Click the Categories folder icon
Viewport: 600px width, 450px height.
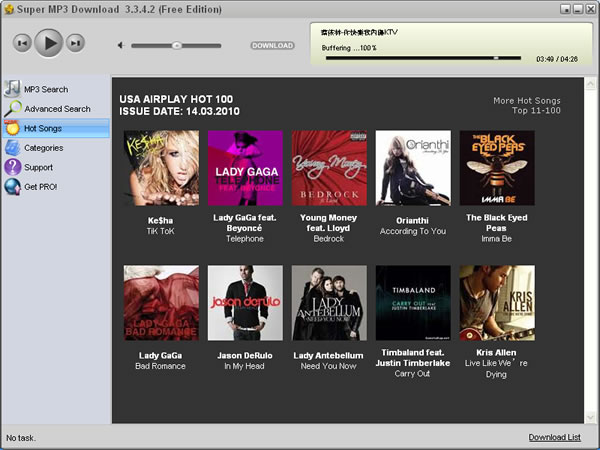[x=12, y=148]
